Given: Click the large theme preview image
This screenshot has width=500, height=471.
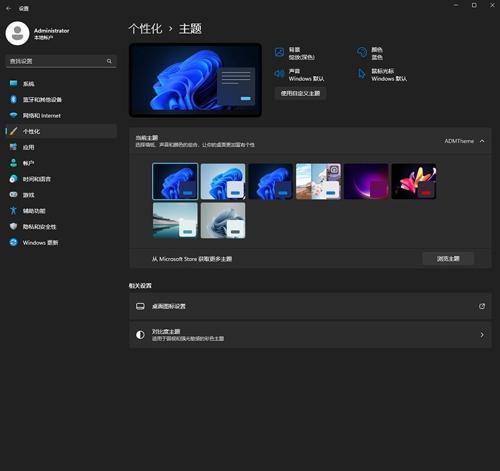Looking at the screenshot, I should pyautogui.click(x=195, y=80).
